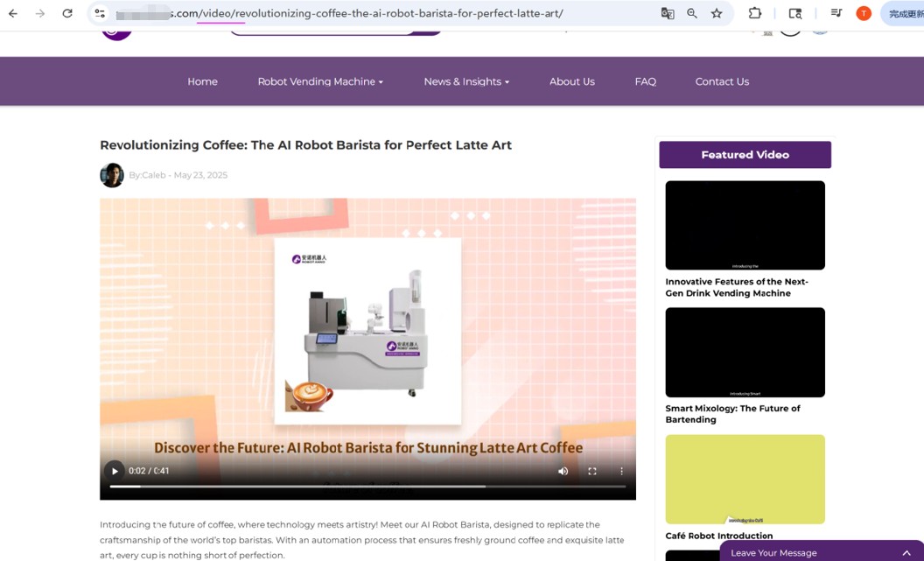This screenshot has width=924, height=561.
Task: Open the browser extensions puzzle icon
Action: pyautogui.click(x=754, y=13)
